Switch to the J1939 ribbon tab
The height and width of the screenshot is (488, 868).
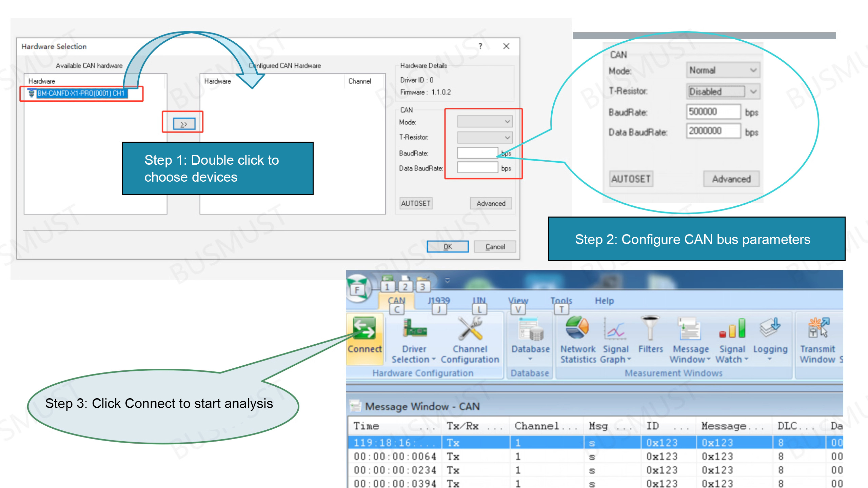[x=438, y=301]
